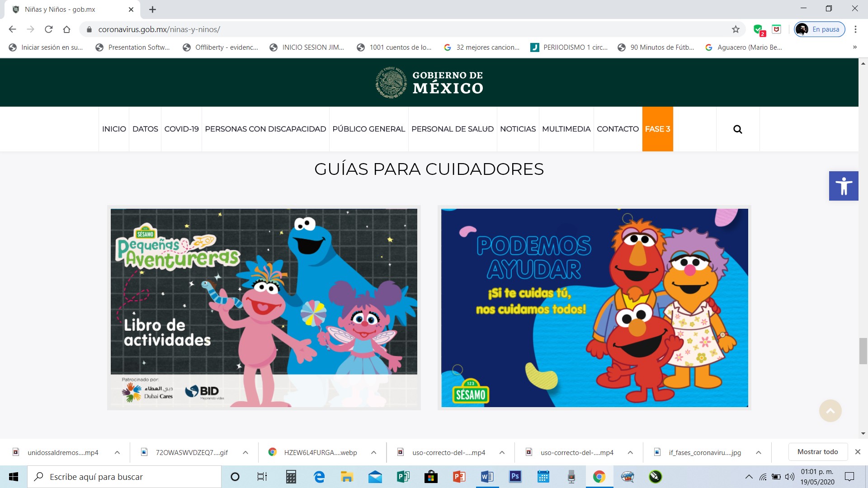Open the browser home page icon
The image size is (868, 488).
point(66,29)
